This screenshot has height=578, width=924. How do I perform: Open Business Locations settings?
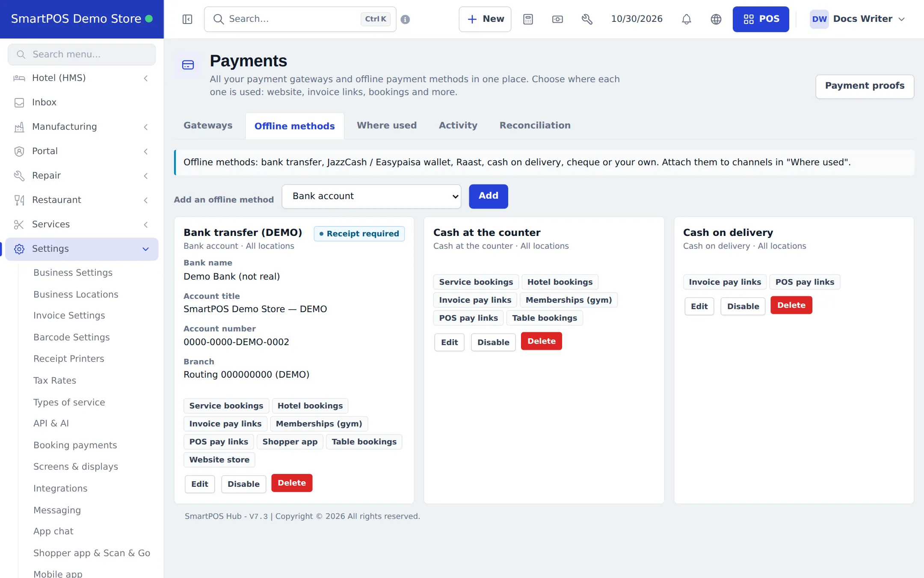(x=76, y=295)
